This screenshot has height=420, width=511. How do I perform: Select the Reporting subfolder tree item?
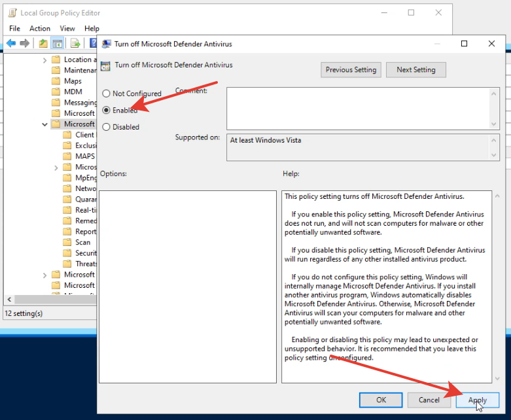click(x=86, y=232)
